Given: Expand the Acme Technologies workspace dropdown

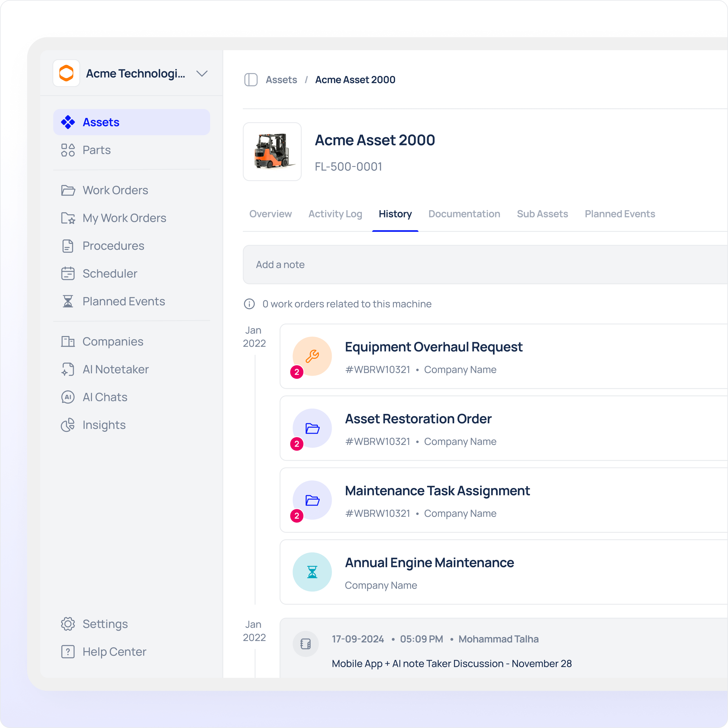Looking at the screenshot, I should click(202, 73).
